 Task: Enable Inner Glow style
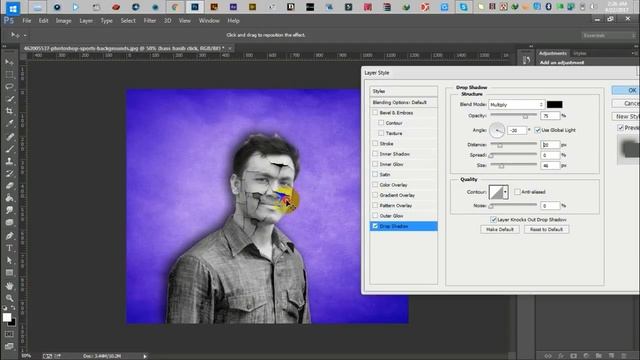click(x=375, y=164)
